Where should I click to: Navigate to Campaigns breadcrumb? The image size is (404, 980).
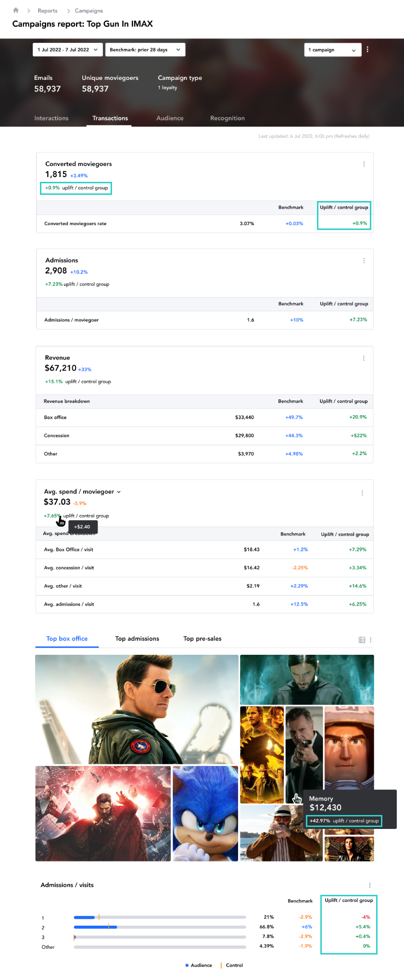click(89, 11)
